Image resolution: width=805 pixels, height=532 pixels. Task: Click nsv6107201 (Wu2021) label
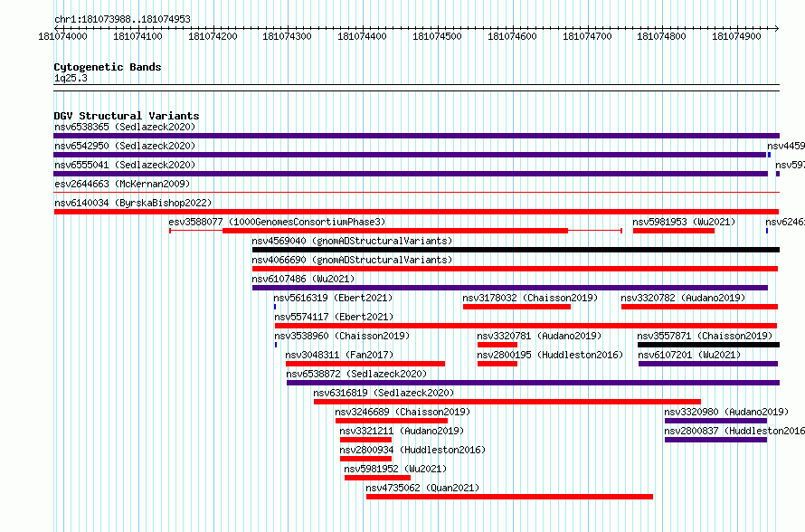coord(689,355)
